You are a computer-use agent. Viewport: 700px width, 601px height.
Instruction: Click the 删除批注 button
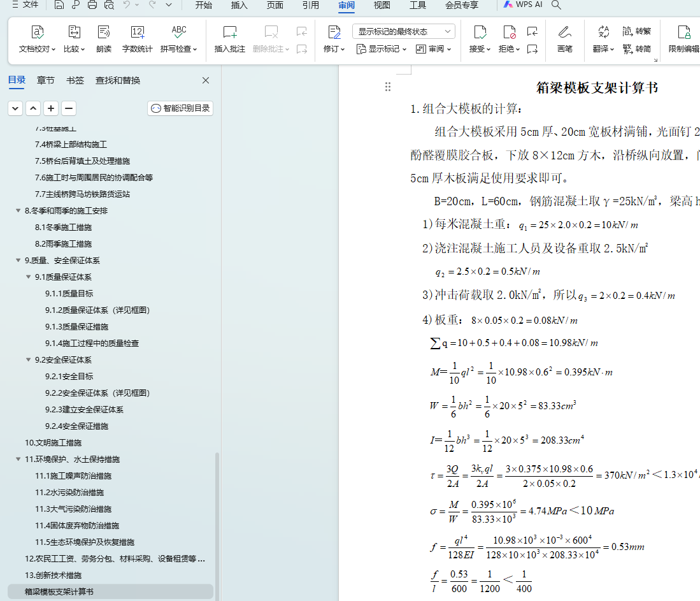271,40
